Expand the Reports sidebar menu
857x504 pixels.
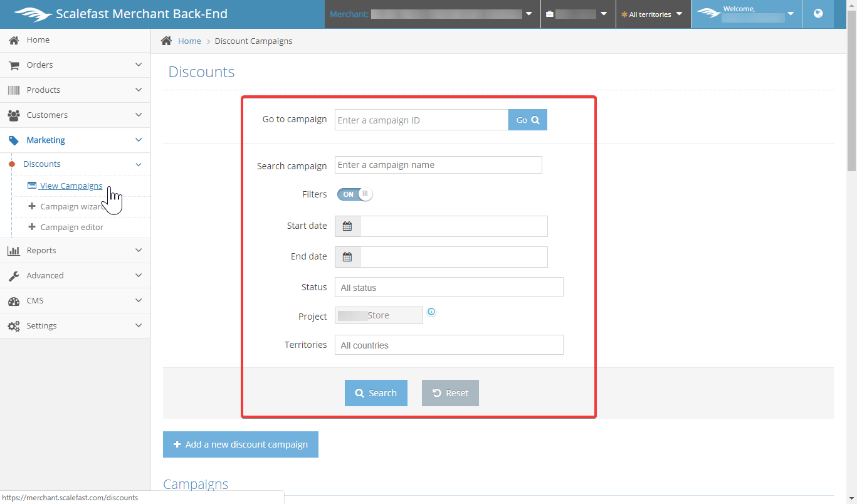(75, 250)
